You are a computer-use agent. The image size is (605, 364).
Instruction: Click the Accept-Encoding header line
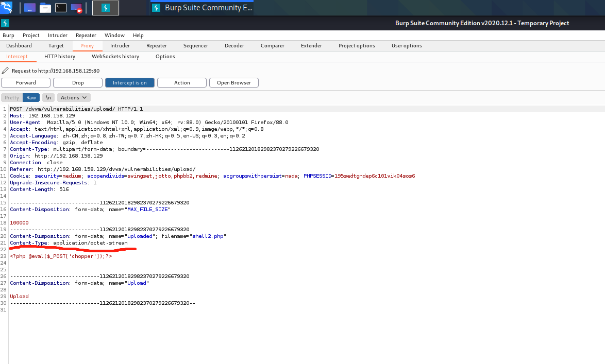(x=56, y=142)
